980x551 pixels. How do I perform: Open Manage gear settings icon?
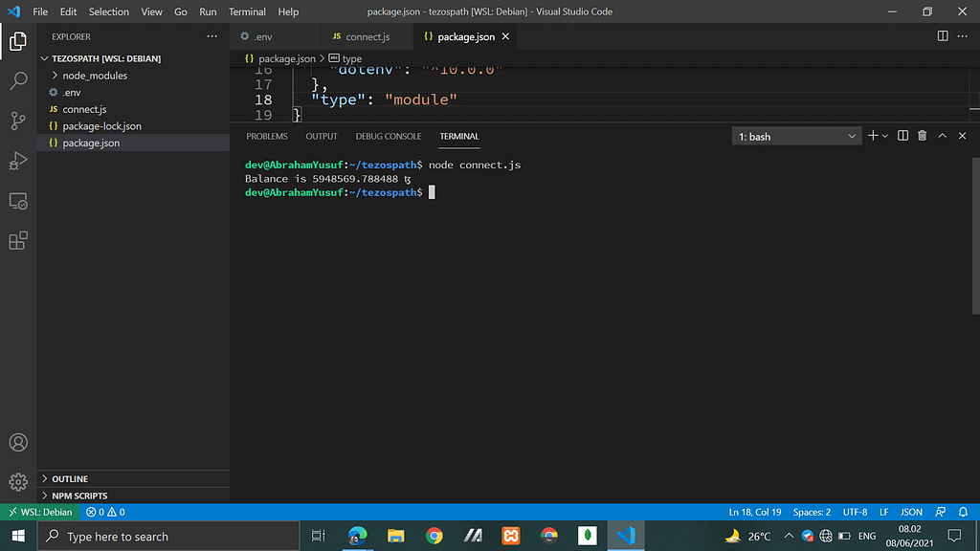[18, 482]
